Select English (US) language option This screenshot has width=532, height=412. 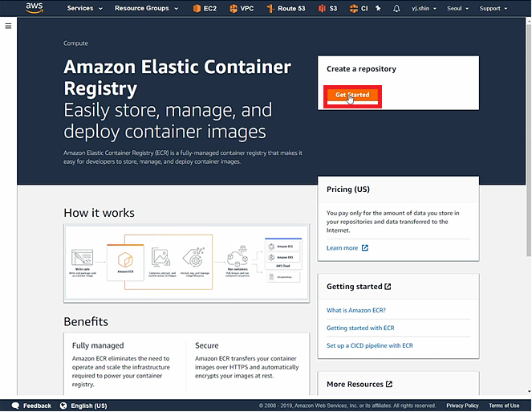pos(89,406)
